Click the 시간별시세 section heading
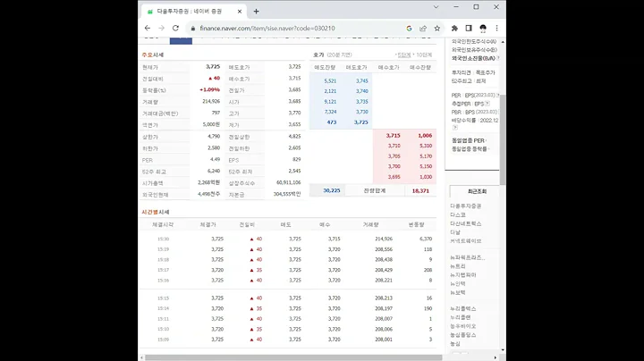Image resolution: width=644 pixels, height=361 pixels. (156, 212)
